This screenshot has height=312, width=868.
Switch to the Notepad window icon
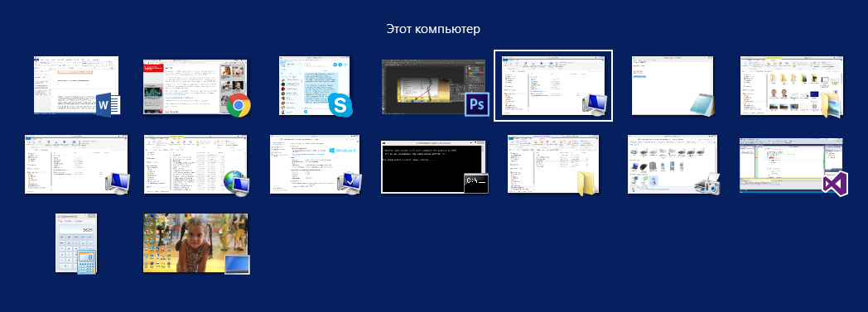tap(702, 105)
